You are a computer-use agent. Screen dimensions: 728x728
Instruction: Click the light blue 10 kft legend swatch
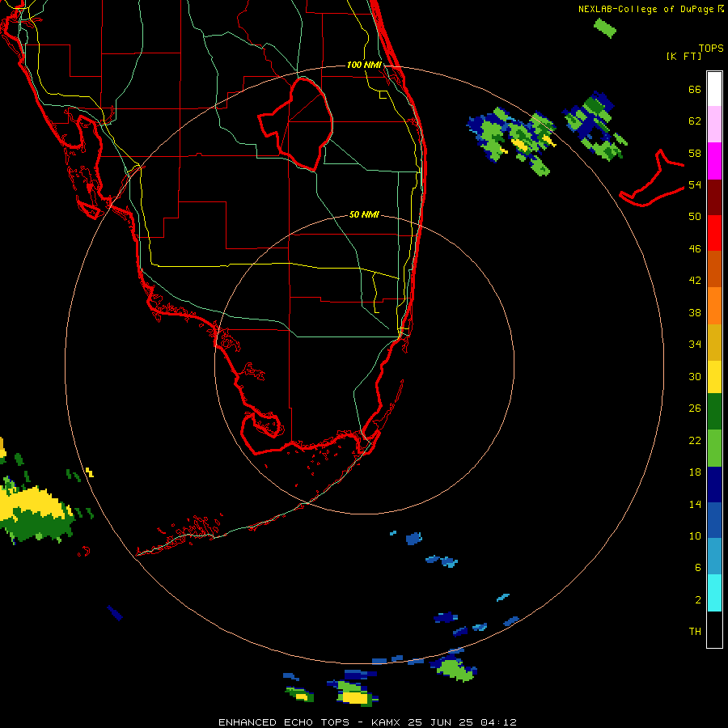coord(714,557)
